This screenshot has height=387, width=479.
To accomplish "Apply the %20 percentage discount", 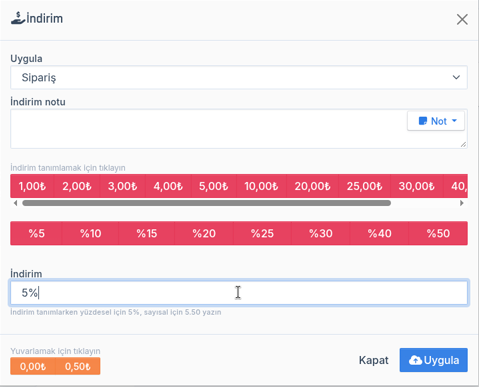I will tap(204, 233).
